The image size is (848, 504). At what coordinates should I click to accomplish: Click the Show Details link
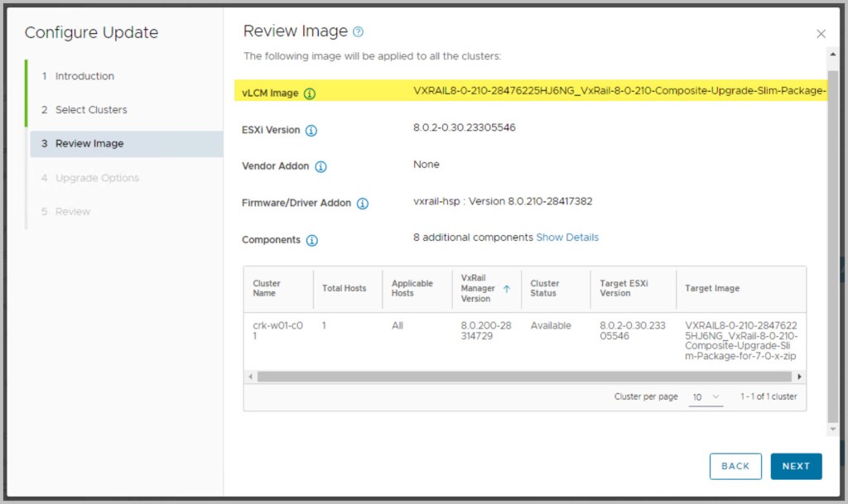(x=567, y=238)
